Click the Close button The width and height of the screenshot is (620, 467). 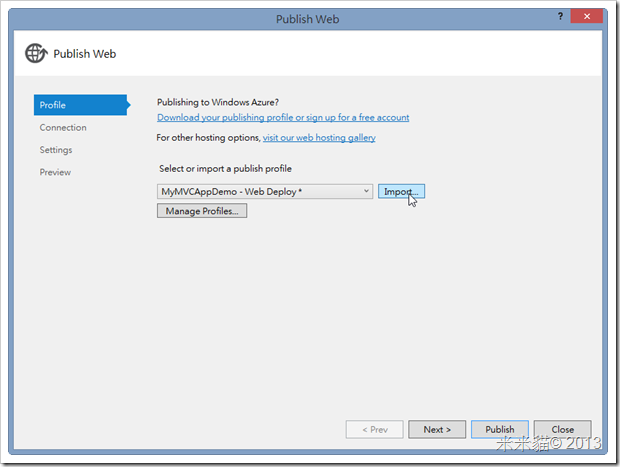(x=562, y=429)
